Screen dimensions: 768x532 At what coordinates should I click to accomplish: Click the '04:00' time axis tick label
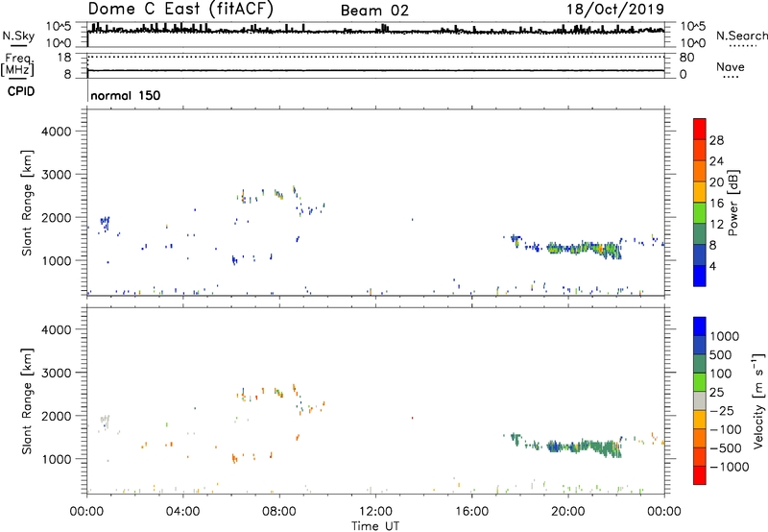pos(183,512)
